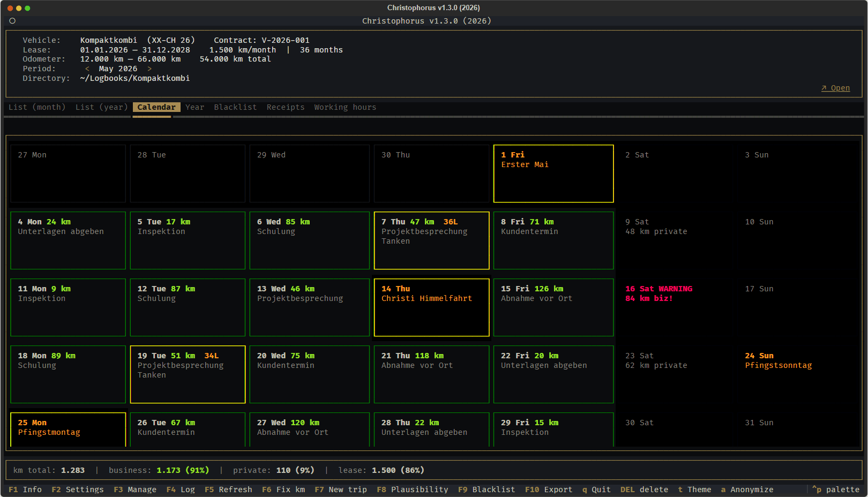Click the circle icon in the header
Screen dimensions: 868x497
pyautogui.click(x=12, y=21)
